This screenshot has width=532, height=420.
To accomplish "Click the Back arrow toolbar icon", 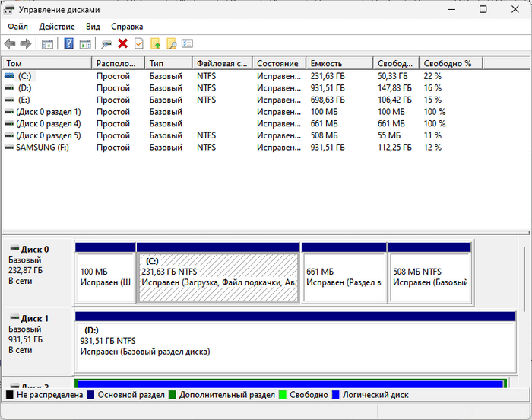I will 10,44.
